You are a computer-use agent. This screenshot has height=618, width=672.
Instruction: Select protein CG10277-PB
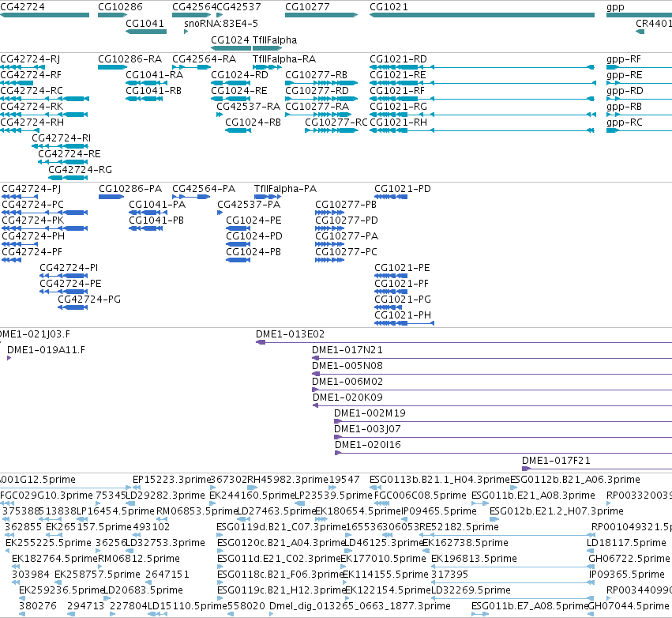point(329,213)
